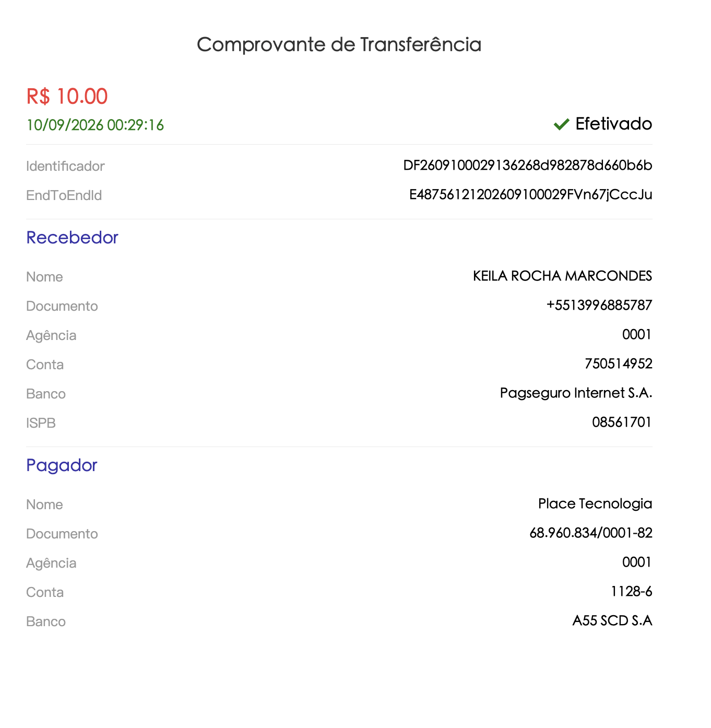This screenshot has height=728, width=711.
Task: Select the Identificador value starting with DF2609
Action: (528, 166)
